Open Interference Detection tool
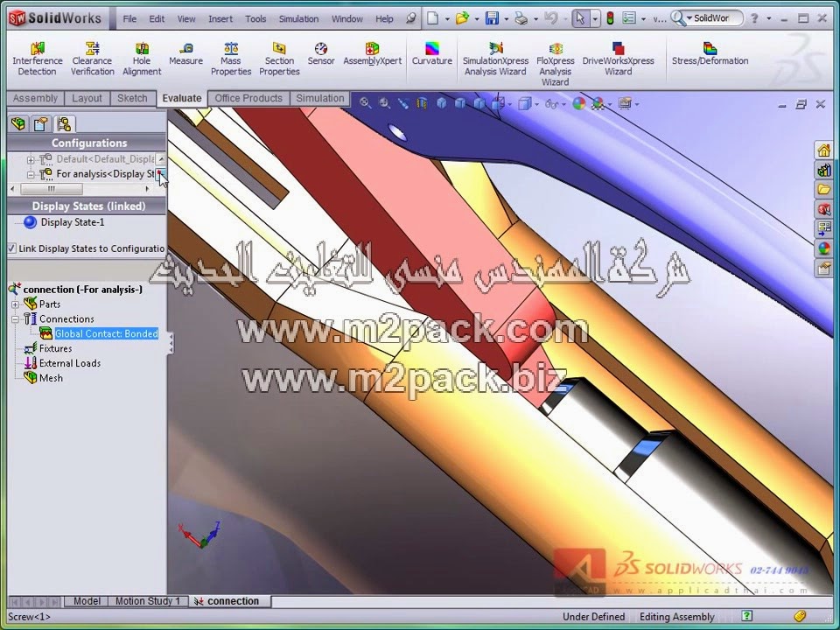Image resolution: width=840 pixels, height=630 pixels. tap(37, 59)
